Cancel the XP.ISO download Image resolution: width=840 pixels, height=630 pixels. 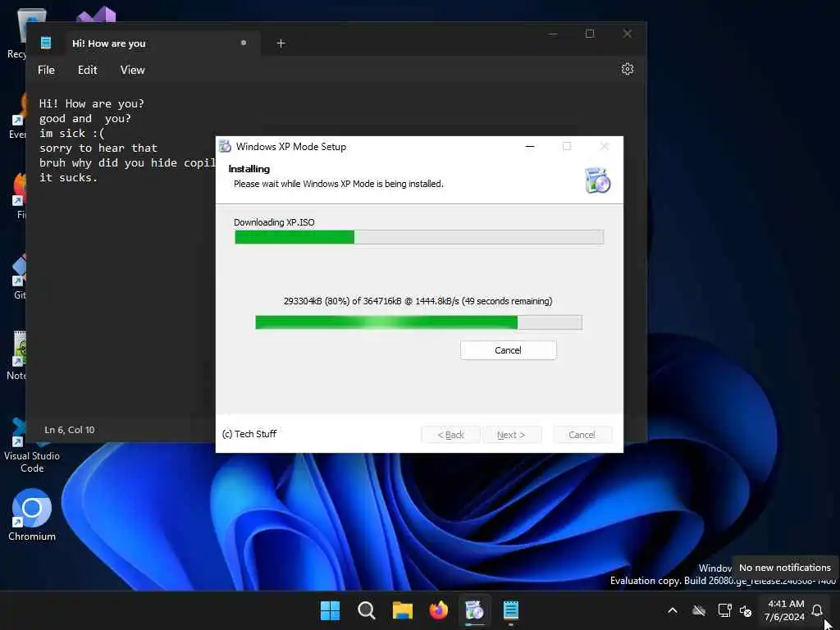point(508,350)
